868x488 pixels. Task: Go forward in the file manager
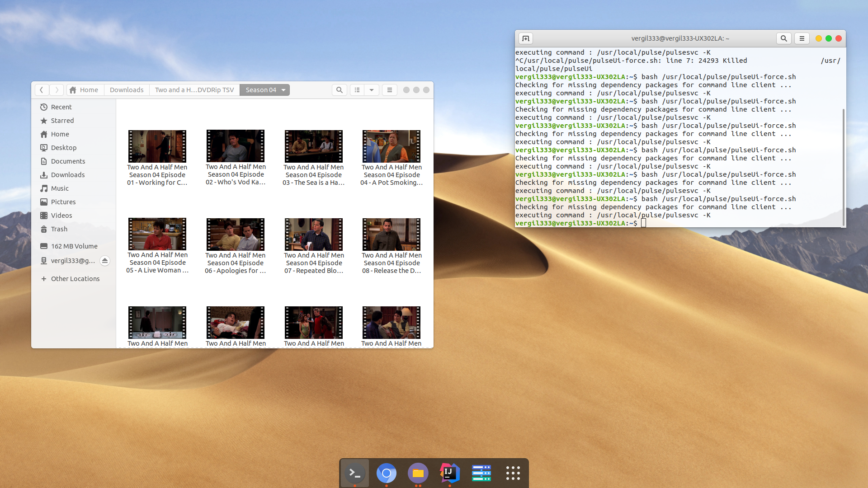pos(57,90)
